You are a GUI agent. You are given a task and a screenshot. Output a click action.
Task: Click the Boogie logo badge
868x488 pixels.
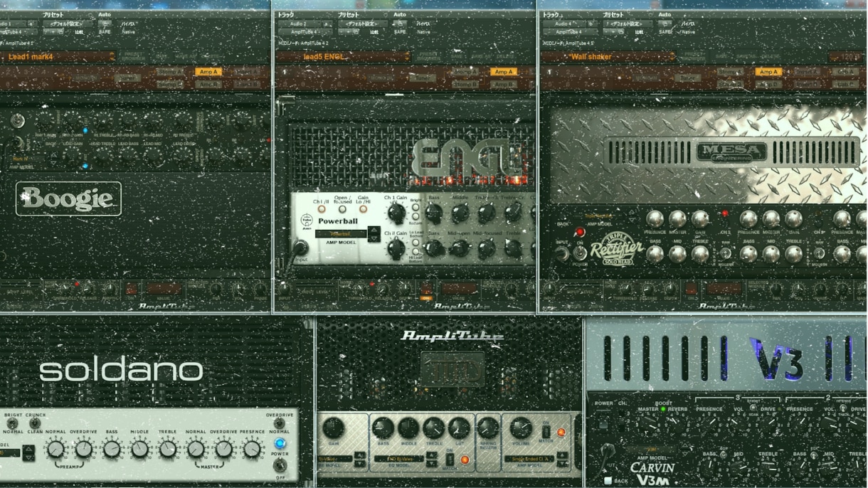68,198
